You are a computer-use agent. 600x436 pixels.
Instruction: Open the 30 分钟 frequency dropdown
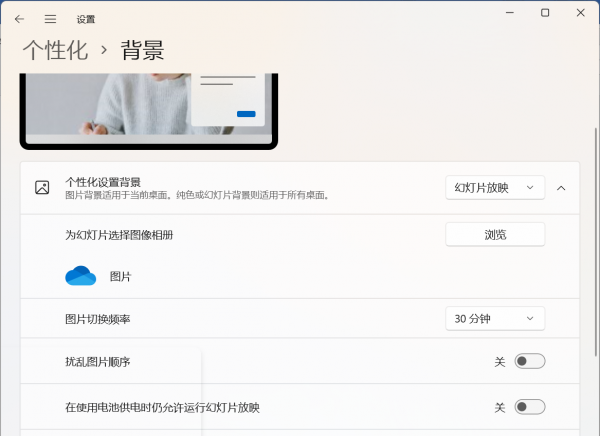[495, 318]
